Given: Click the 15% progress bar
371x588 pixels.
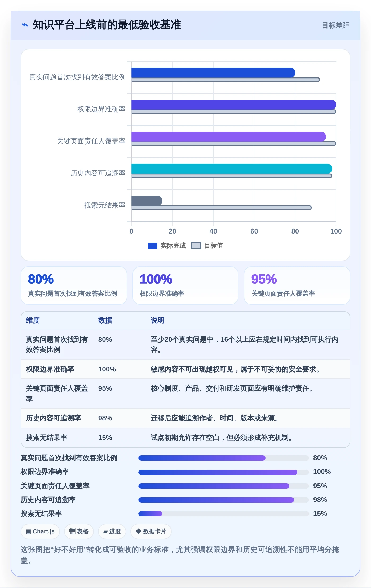Looking at the screenshot, I should [x=223, y=514].
